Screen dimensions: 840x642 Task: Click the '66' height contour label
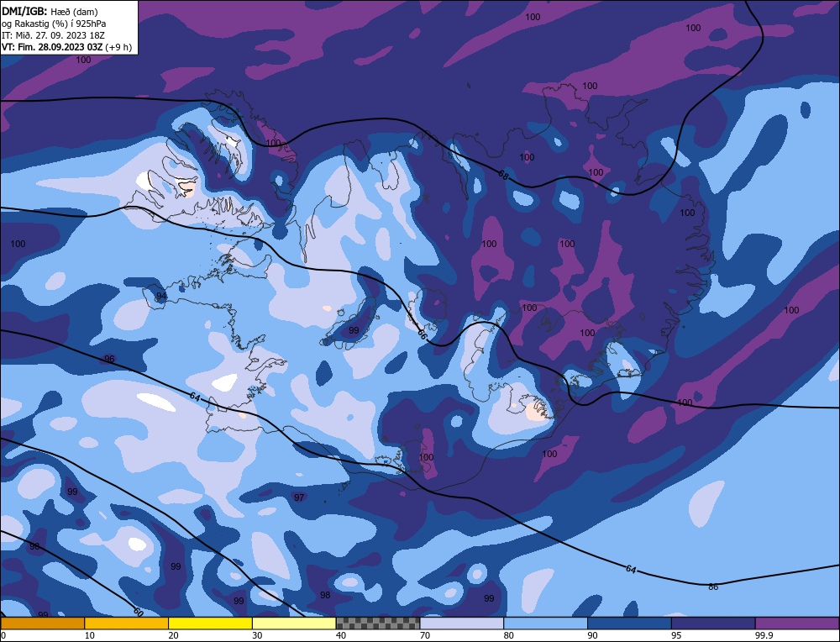pos(423,335)
